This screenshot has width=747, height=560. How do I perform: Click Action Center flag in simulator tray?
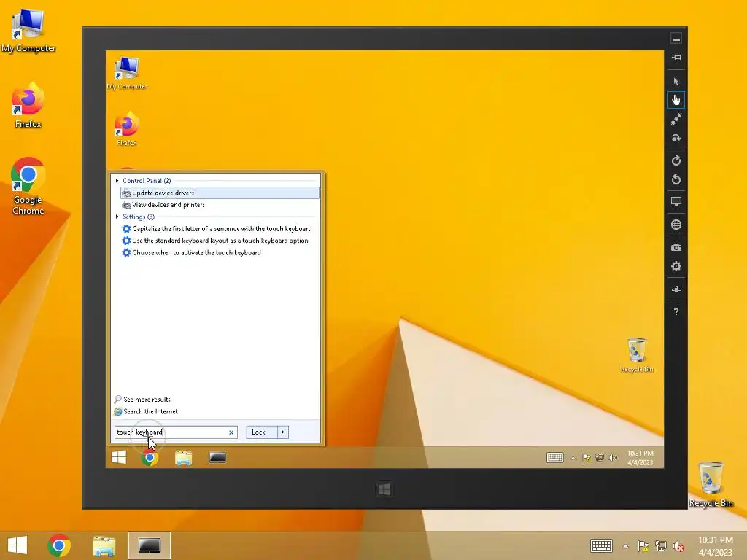(587, 458)
